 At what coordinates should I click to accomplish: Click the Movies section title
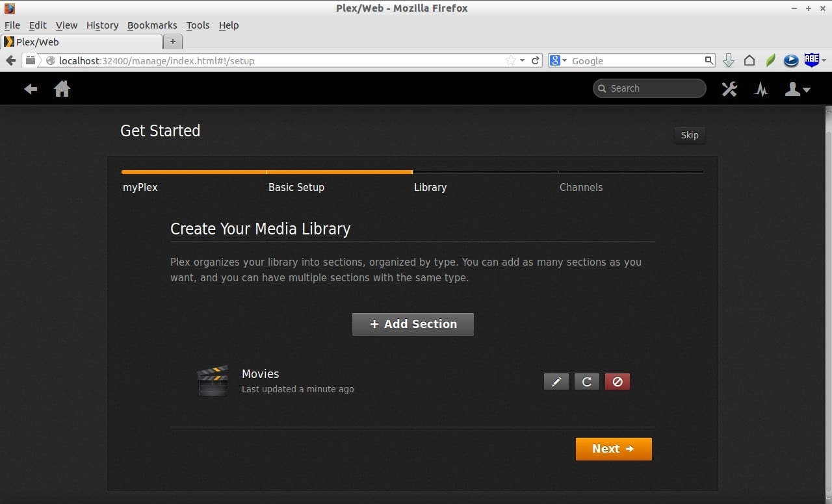tap(260, 373)
